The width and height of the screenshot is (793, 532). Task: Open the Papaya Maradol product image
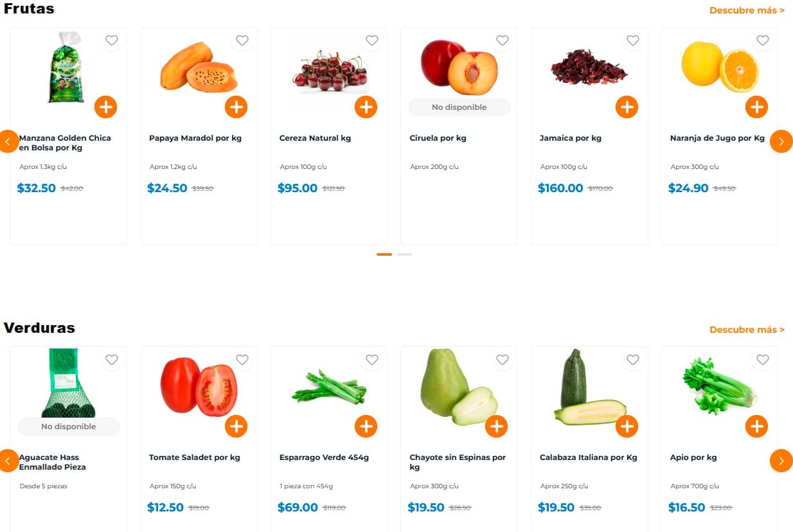click(198, 67)
